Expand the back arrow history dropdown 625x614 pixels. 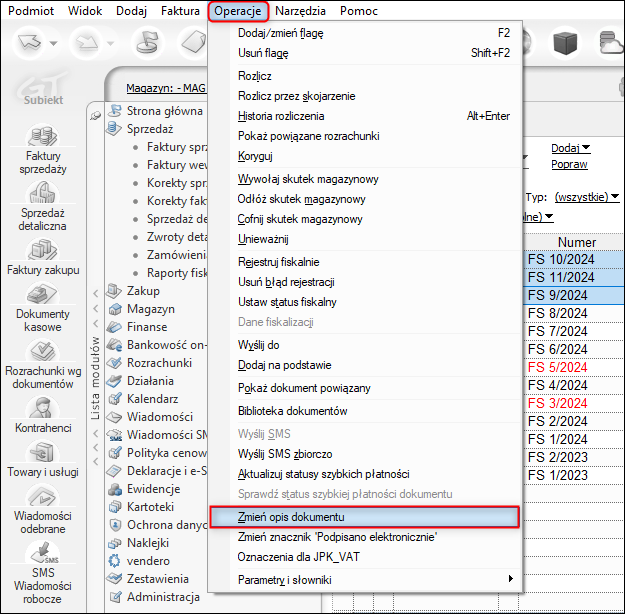(x=53, y=43)
